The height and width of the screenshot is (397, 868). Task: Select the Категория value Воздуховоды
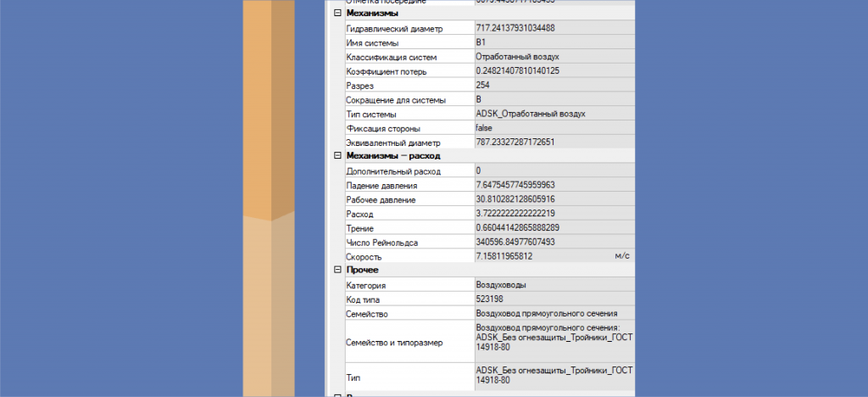(x=551, y=285)
